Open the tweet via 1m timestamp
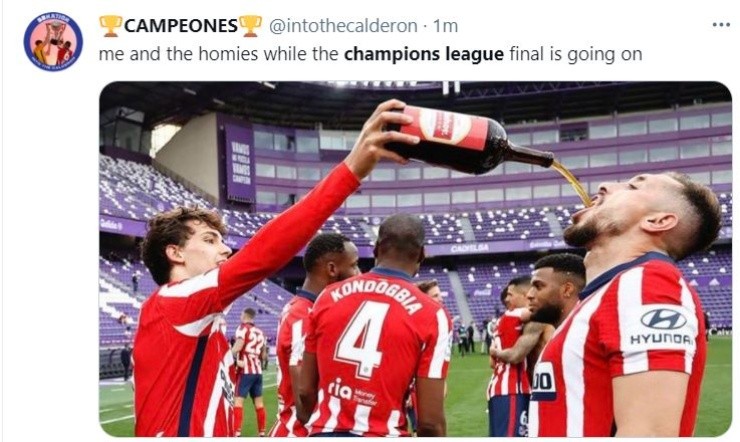The width and height of the screenshot is (740, 442). click(x=446, y=26)
